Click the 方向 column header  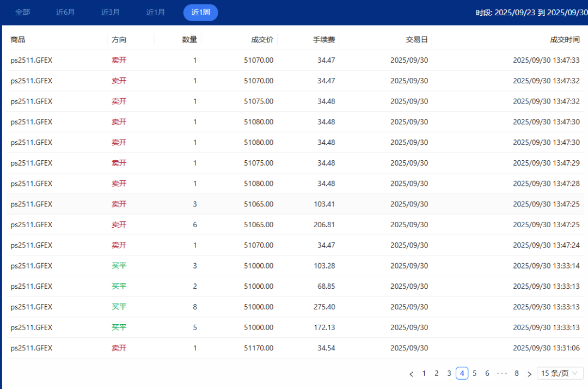(119, 39)
